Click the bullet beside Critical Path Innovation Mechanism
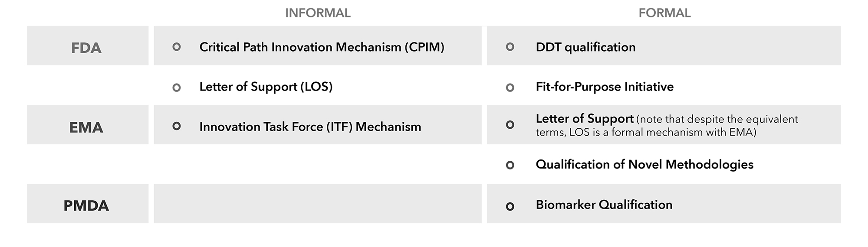Image resolution: width=868 pixels, height=247 pixels. pos(177,47)
